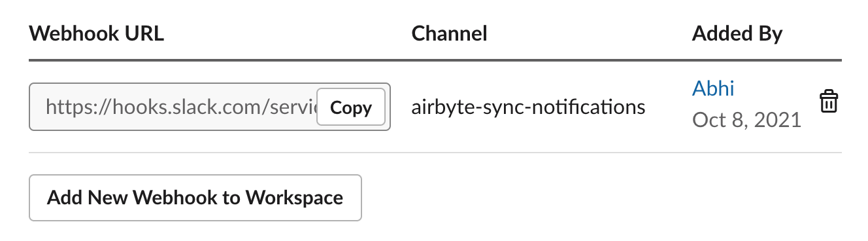
Task: Click the channel cell of the webhook row
Action: (529, 107)
